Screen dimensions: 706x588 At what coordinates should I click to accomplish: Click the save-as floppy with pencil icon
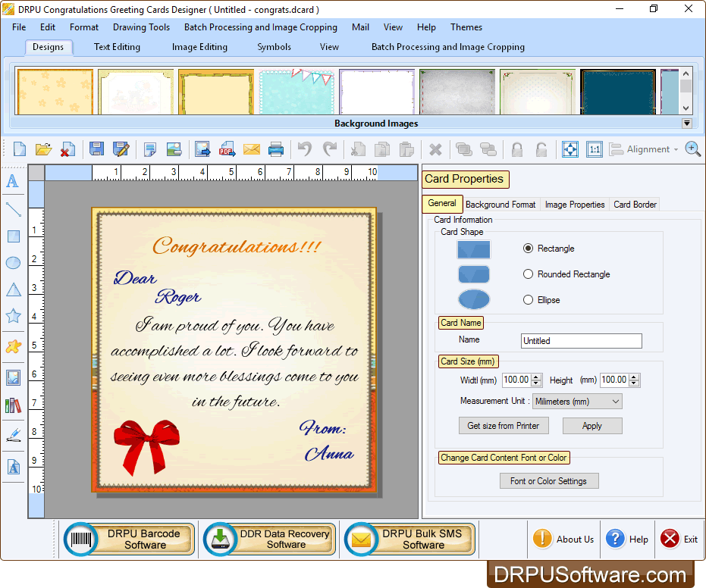point(121,149)
